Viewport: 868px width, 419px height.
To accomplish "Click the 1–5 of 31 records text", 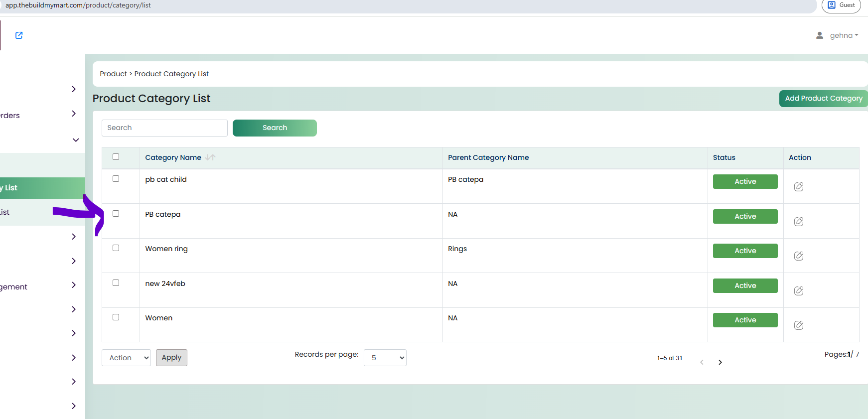I will point(669,358).
